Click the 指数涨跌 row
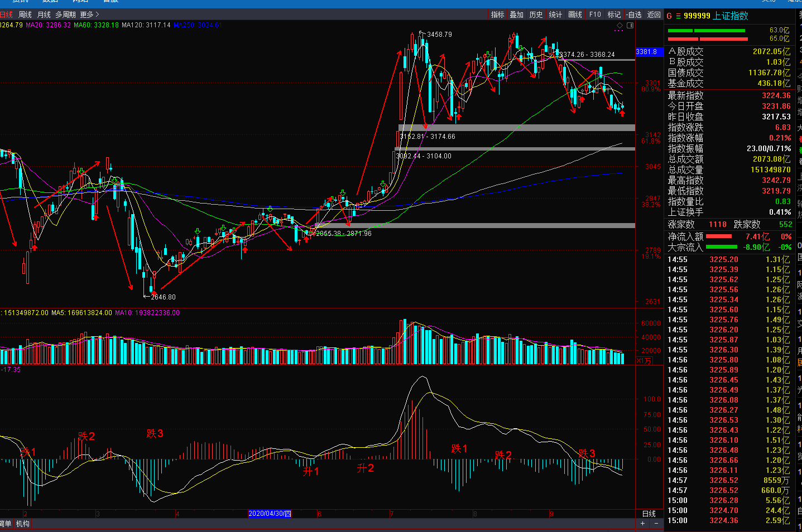 pos(729,127)
